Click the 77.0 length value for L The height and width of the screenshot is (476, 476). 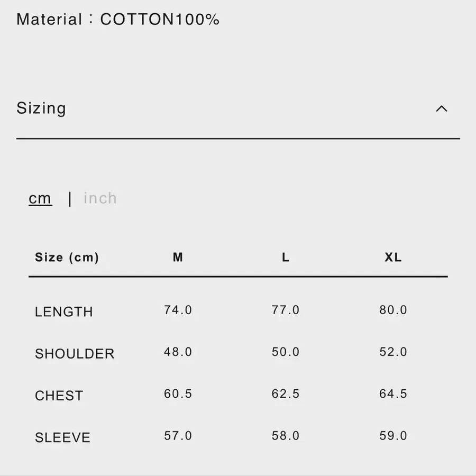click(286, 310)
